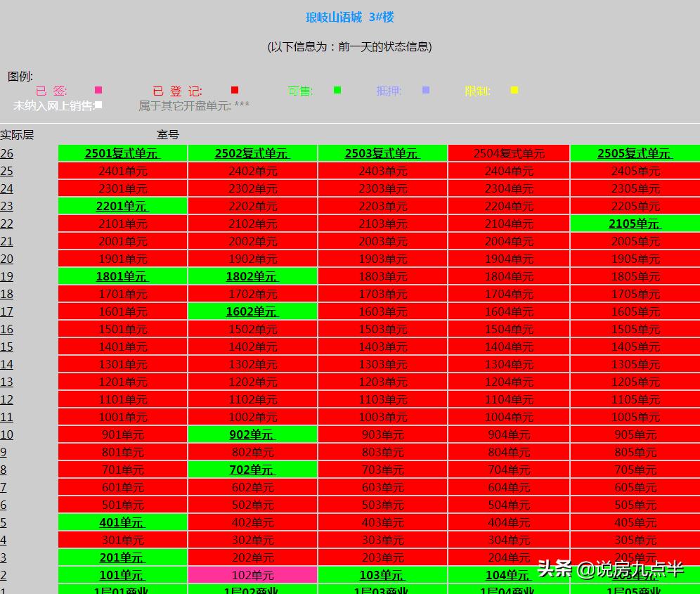This screenshot has height=594, width=700.
Task: Select the 1105单元 cell
Action: (x=635, y=399)
